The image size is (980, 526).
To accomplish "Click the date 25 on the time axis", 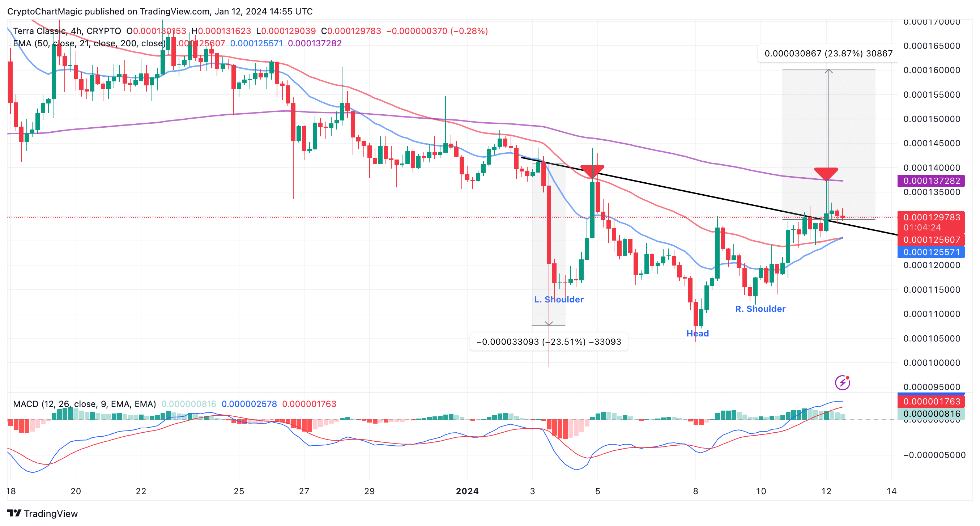I will [239, 491].
